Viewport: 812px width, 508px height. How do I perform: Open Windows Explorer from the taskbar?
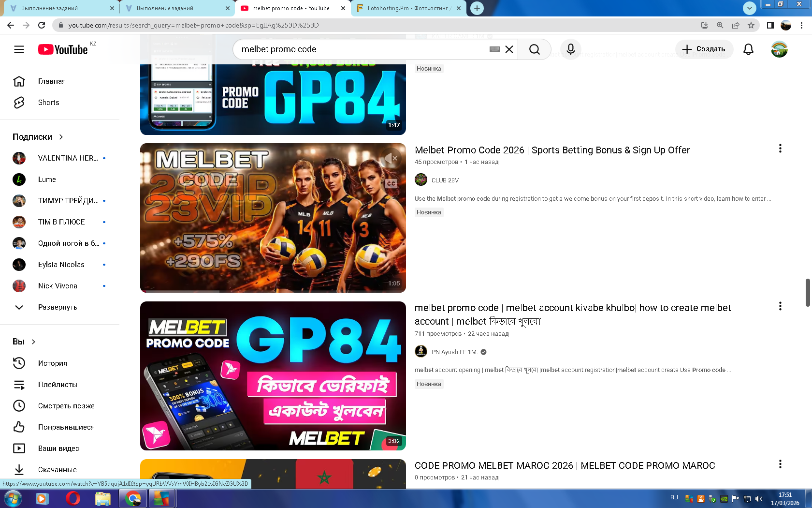tap(102, 498)
